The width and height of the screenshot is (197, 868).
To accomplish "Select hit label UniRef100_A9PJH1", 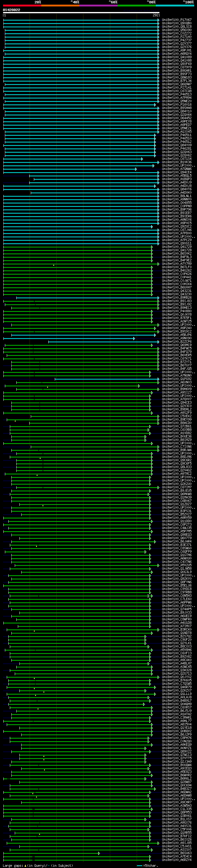I will (176, 50).
